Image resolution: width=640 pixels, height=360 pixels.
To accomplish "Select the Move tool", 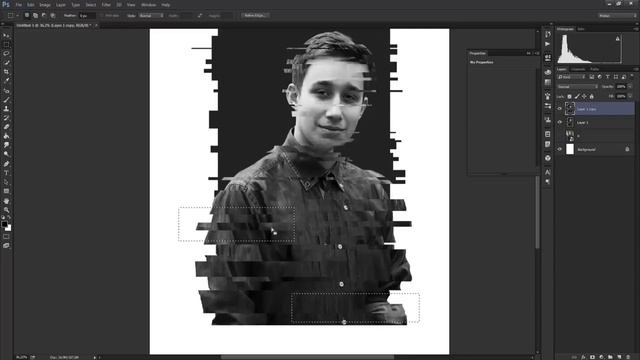I will (x=6, y=36).
